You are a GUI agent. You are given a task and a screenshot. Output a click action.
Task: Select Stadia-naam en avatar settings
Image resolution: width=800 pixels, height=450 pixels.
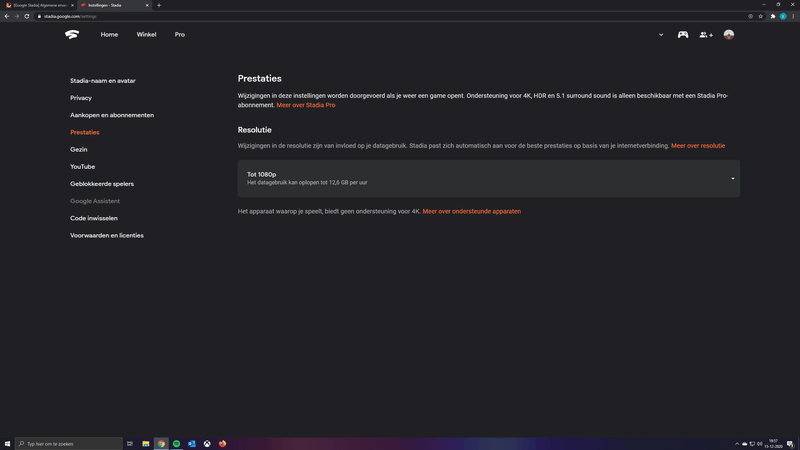point(103,81)
